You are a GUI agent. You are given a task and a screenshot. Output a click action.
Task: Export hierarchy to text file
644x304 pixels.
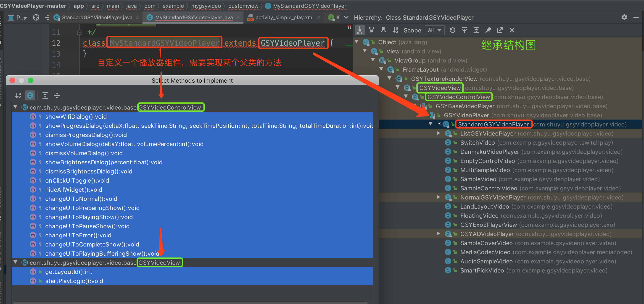coord(500,30)
